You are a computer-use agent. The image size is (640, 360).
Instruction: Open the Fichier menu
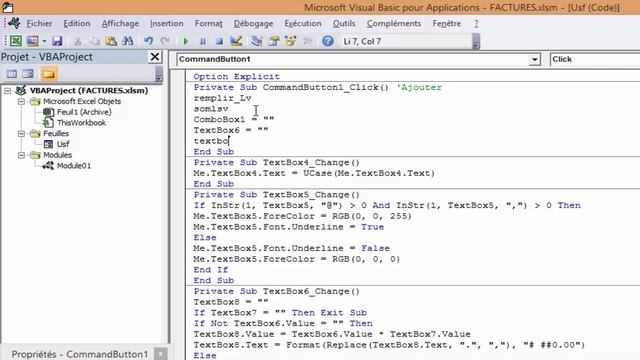tap(39, 24)
